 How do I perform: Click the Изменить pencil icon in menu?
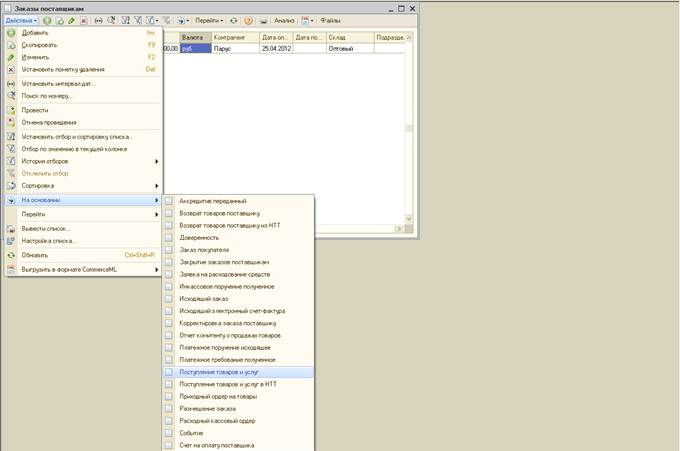coord(11,57)
